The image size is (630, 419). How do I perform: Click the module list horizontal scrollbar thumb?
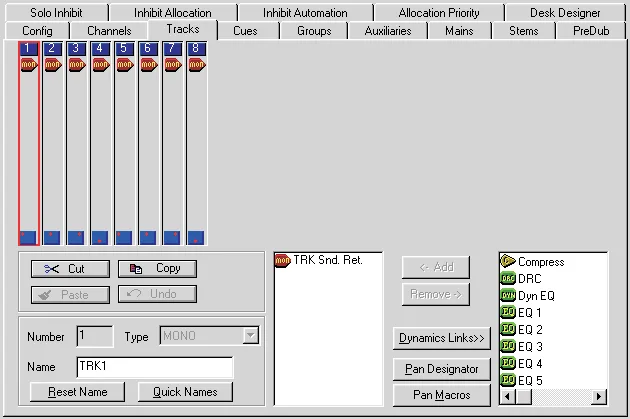click(524, 397)
